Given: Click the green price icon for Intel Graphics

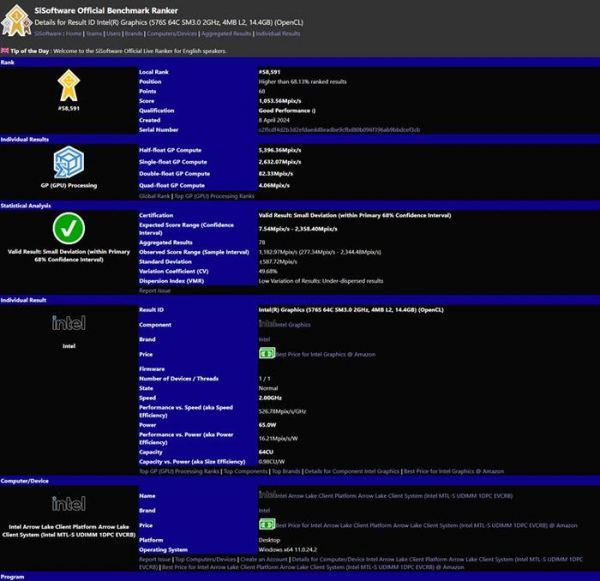Looking at the screenshot, I should (x=266, y=354).
